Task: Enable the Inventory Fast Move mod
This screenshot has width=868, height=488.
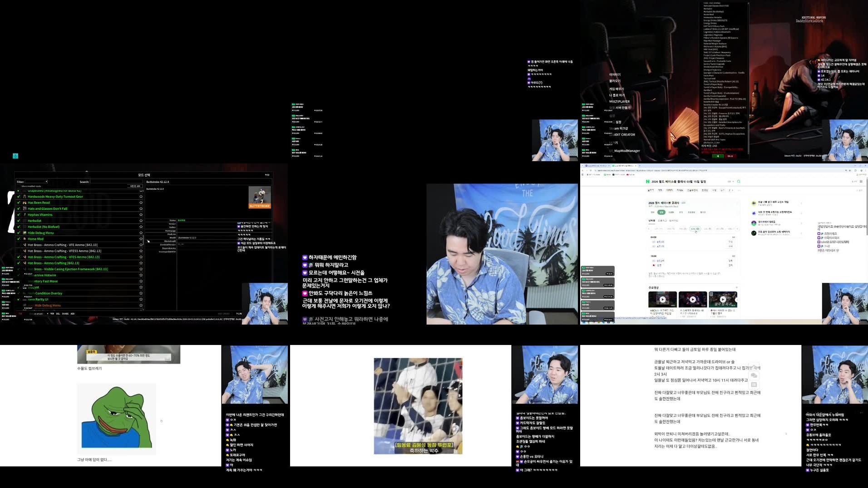Action: (x=19, y=281)
